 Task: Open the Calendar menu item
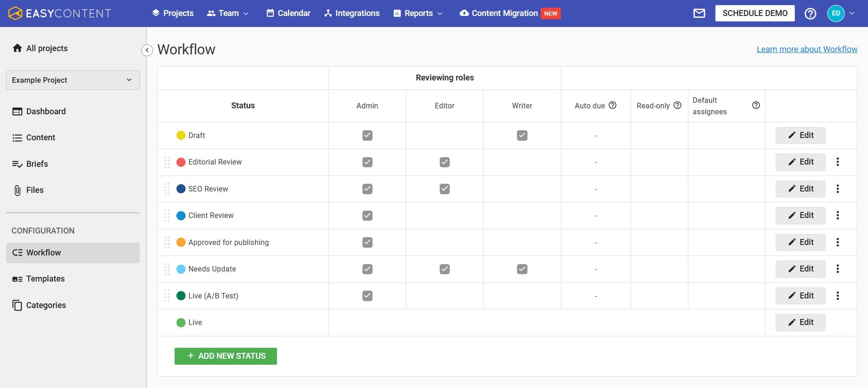[288, 13]
